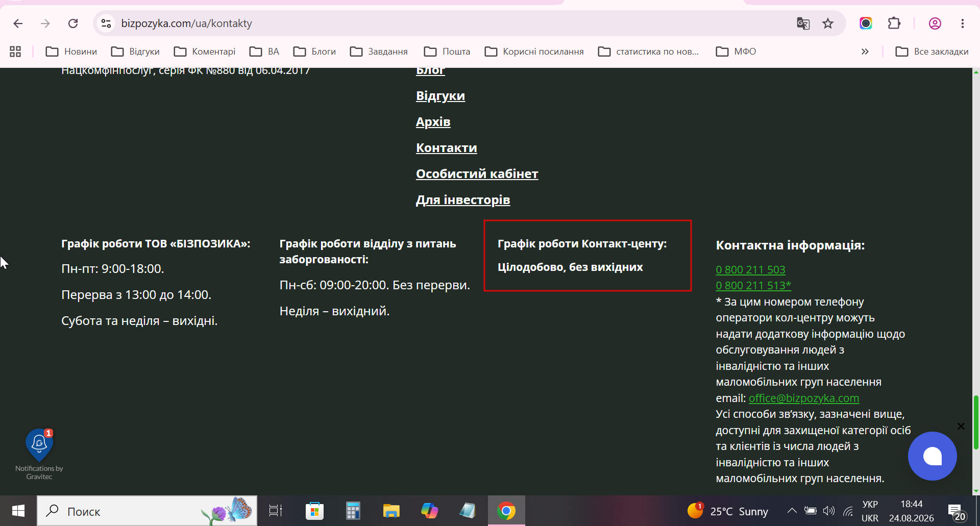Click the Google Translate icon
This screenshot has width=980, height=526.
803,23
